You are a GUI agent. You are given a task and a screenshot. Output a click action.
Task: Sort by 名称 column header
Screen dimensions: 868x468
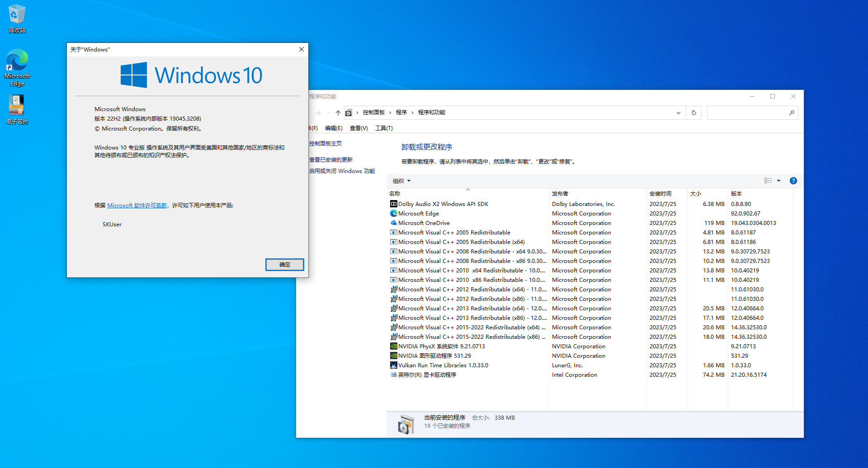(x=468, y=193)
